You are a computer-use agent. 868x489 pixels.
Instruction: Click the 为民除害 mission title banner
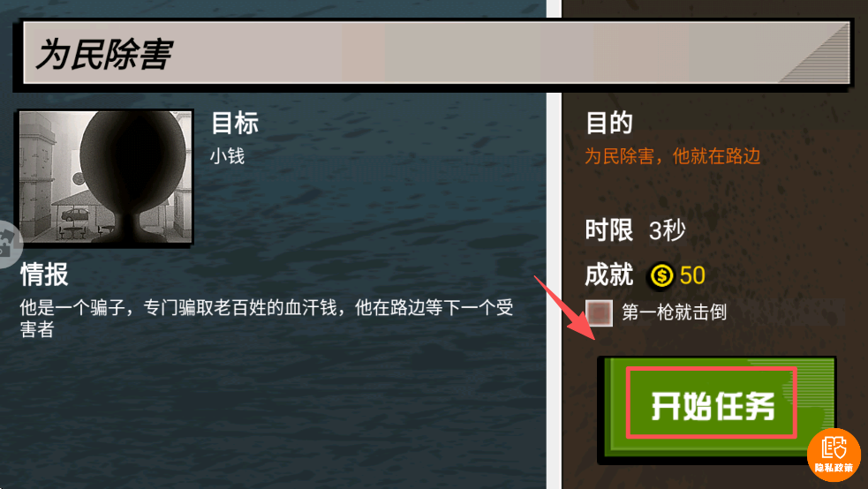436,54
